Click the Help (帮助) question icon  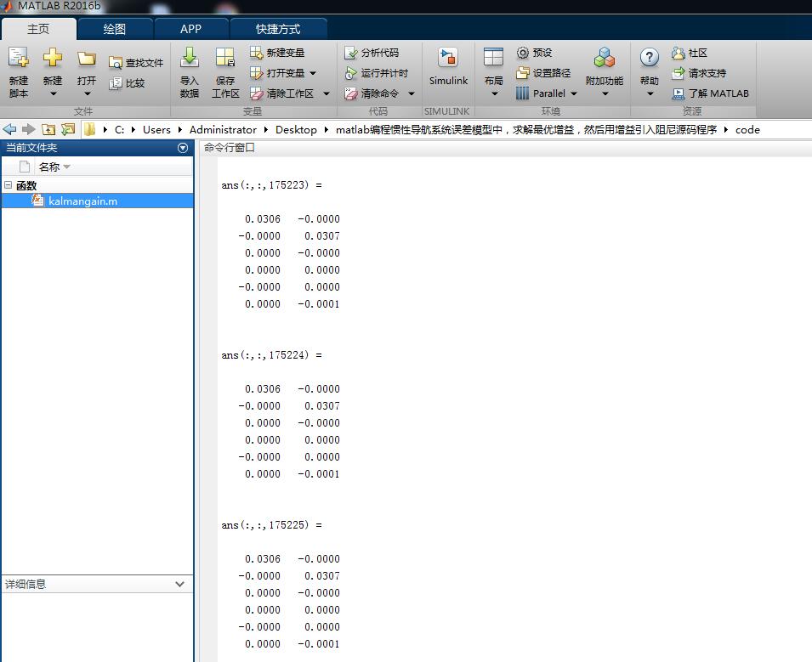[650, 57]
